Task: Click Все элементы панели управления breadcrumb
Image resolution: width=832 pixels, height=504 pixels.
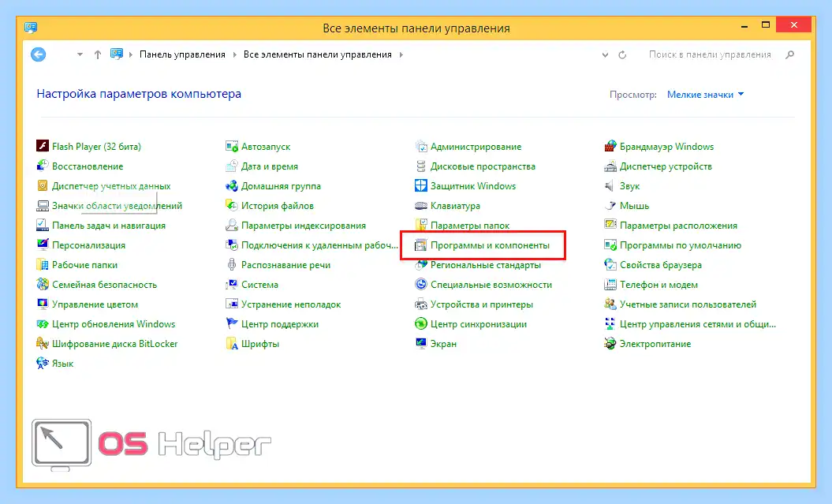Action: coord(317,54)
